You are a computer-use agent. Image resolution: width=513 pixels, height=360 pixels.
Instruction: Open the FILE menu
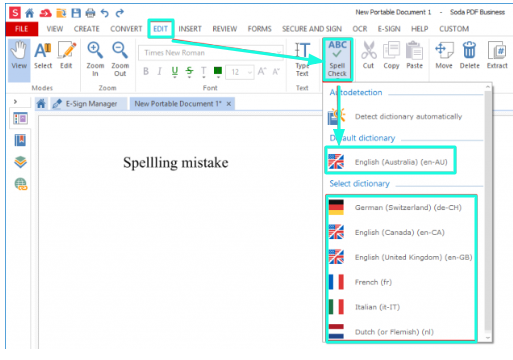[22, 29]
